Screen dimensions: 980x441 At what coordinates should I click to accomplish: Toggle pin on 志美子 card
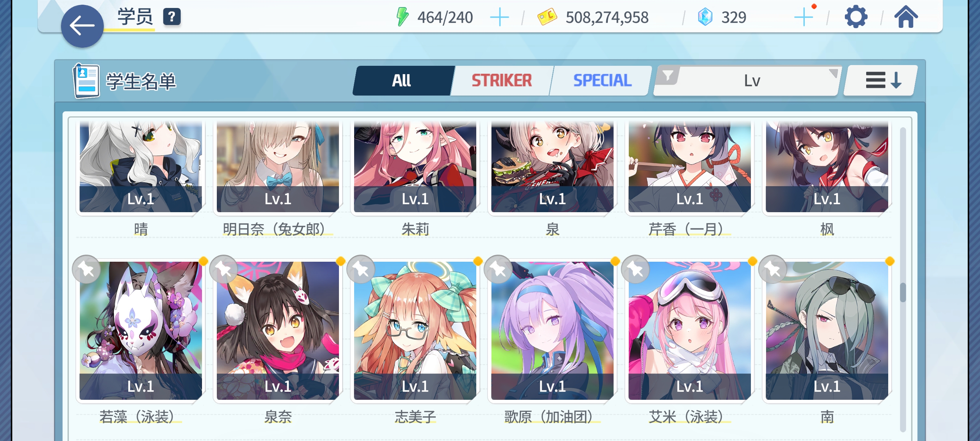[x=361, y=269]
